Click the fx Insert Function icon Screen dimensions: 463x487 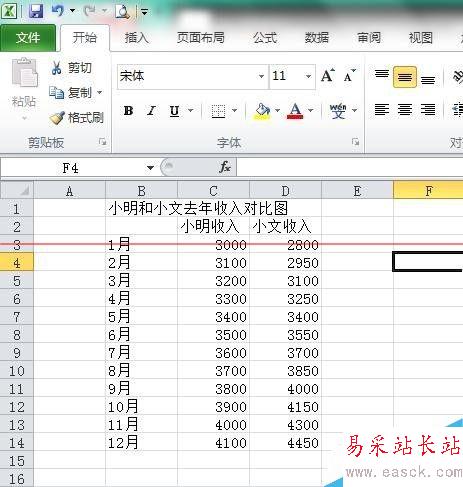[x=225, y=167]
